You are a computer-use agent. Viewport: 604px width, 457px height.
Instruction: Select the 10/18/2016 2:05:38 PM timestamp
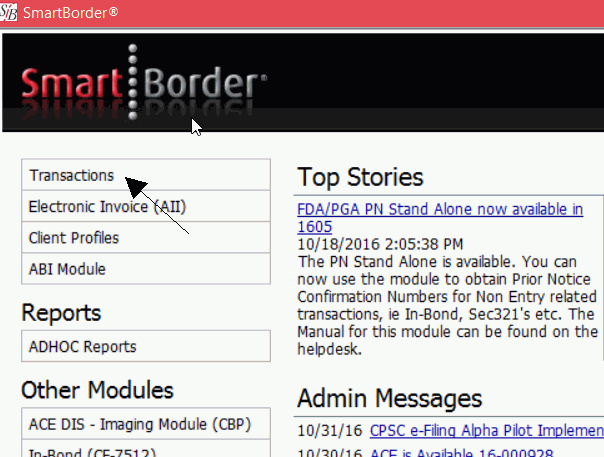(380, 244)
